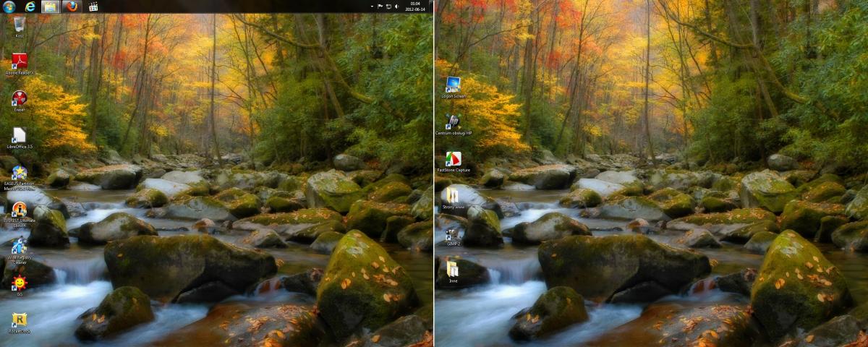Launch Internet Explorer from the taskbar
The height and width of the screenshot is (347, 868).
[30, 7]
